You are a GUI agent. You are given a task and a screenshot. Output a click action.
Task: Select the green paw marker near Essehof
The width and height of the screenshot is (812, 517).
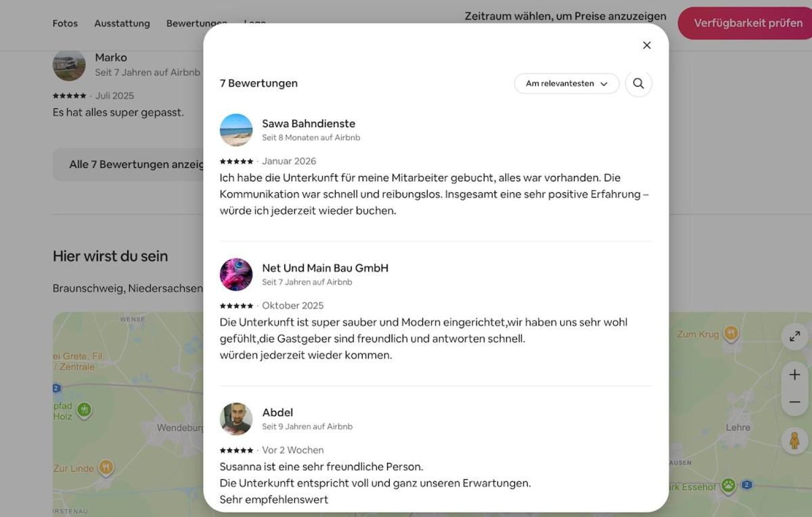[728, 485]
